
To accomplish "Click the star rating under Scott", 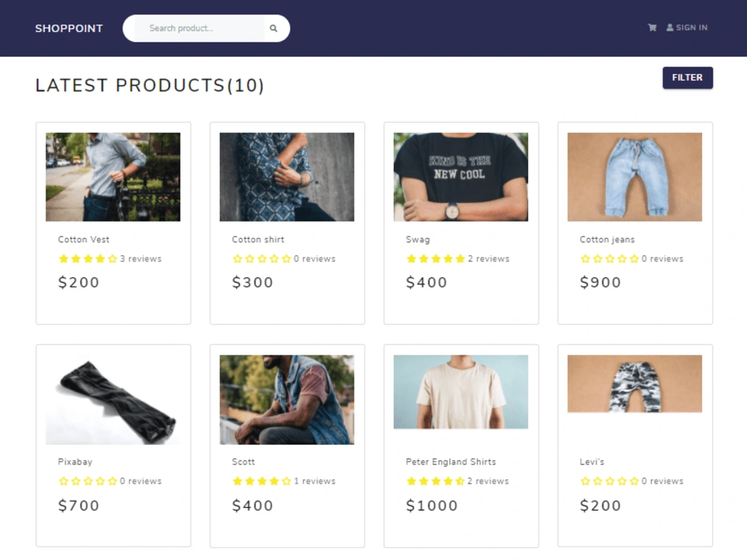I will [261, 482].
